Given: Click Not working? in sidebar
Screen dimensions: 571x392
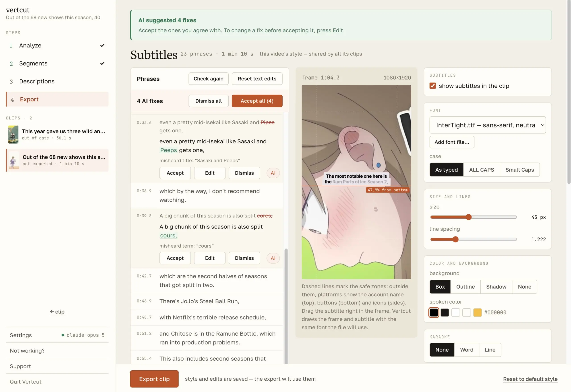Looking at the screenshot, I should tap(57, 351).
